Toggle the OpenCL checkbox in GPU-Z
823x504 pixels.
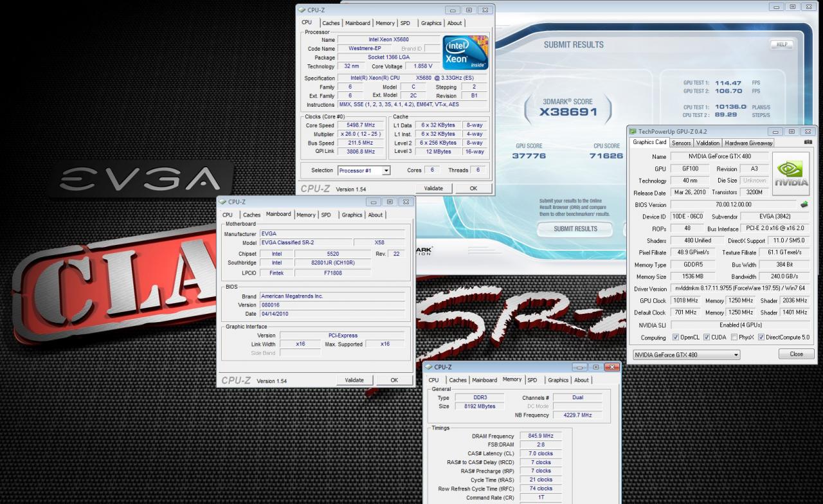pos(675,337)
